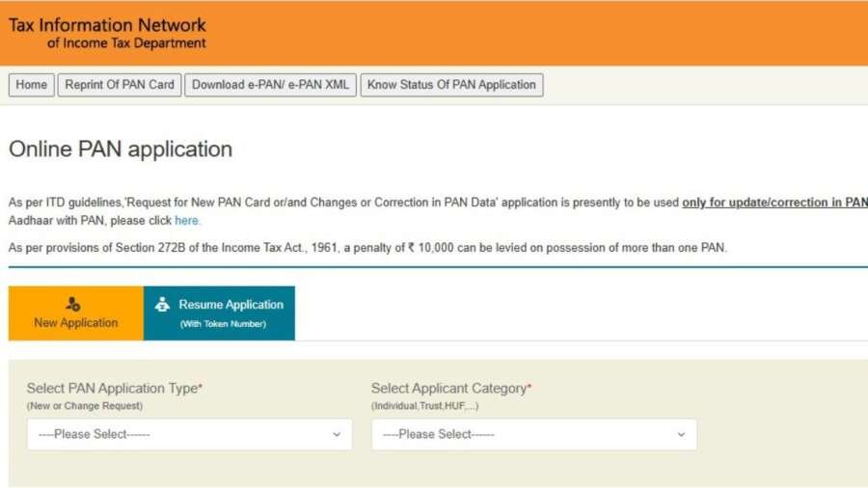Image resolution: width=868 pixels, height=488 pixels.
Task: Click the Select PAN Application Type label
Action: [x=115, y=389]
